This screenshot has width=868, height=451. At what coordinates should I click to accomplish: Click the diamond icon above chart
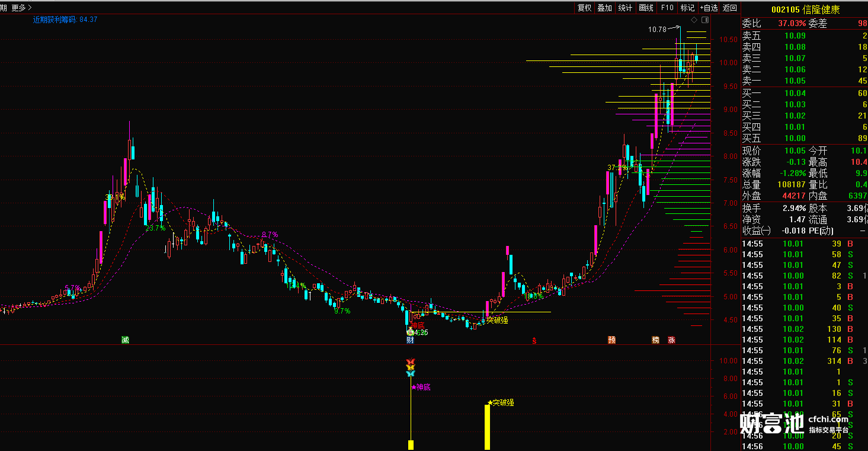(x=694, y=20)
